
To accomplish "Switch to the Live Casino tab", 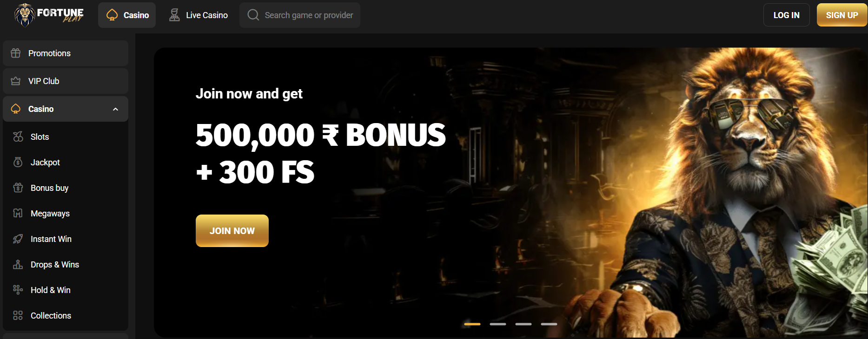I will click(x=198, y=15).
